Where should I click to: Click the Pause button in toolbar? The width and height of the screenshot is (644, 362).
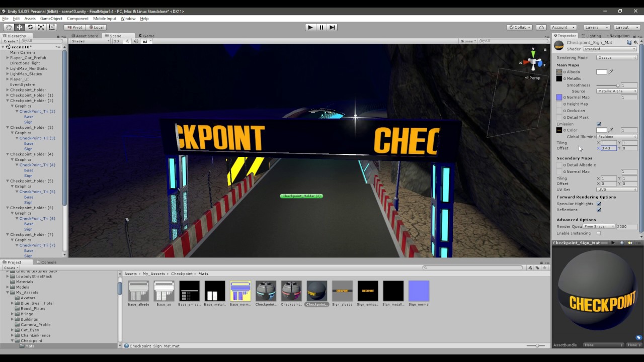[x=321, y=27]
